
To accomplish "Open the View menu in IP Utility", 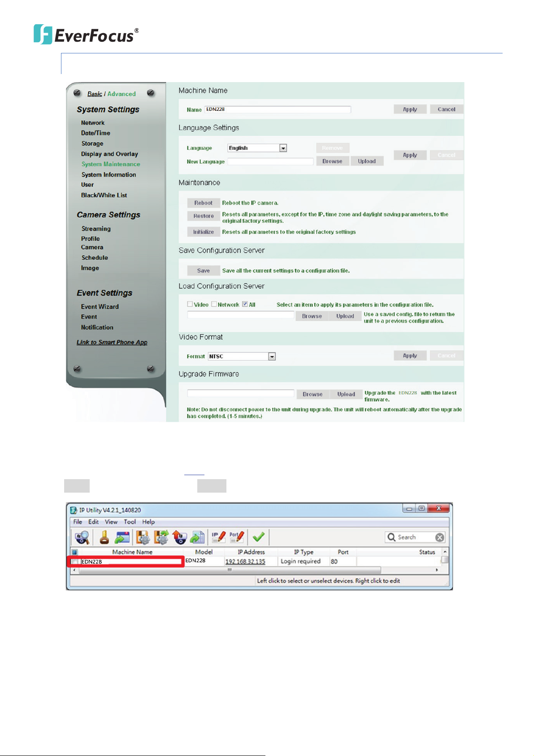I will tap(111, 522).
